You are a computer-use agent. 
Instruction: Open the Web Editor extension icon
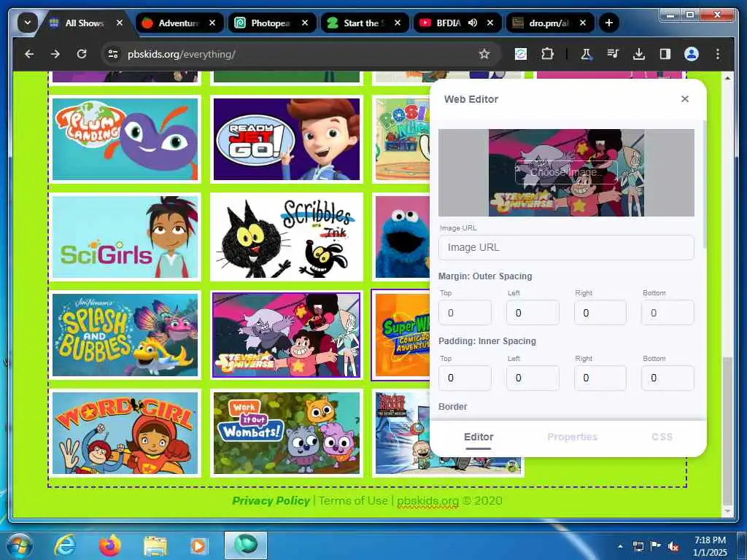click(x=521, y=54)
